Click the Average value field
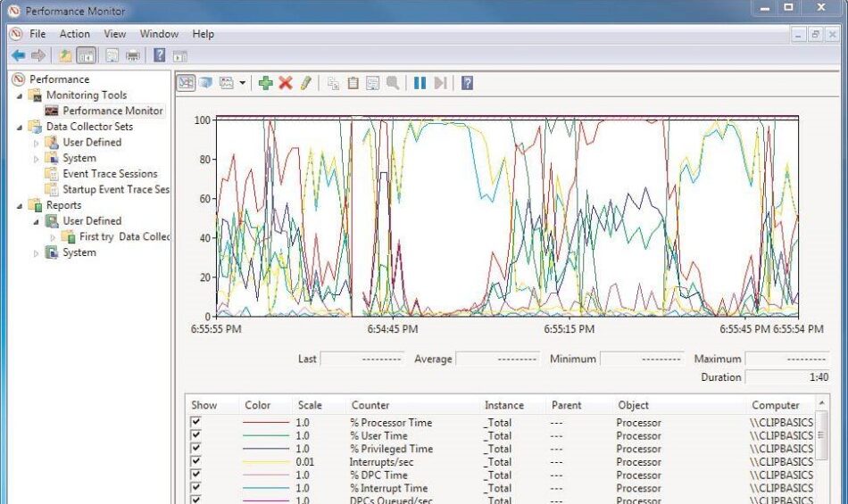The width and height of the screenshot is (848, 504). (x=497, y=358)
